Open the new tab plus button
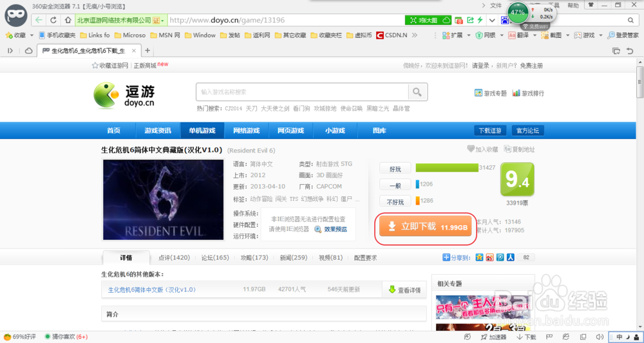This screenshot has width=644, height=343. click(147, 51)
